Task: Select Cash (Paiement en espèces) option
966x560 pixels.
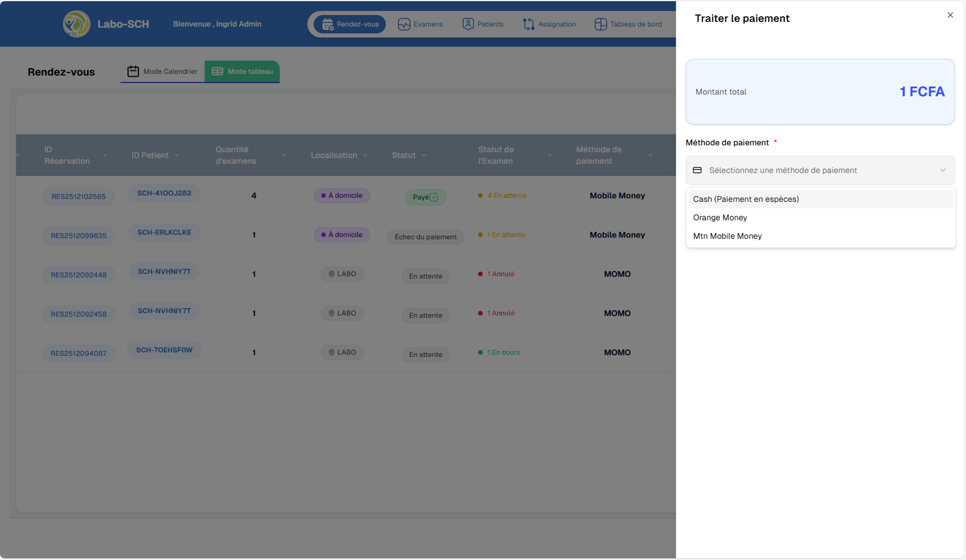Action: (x=746, y=199)
